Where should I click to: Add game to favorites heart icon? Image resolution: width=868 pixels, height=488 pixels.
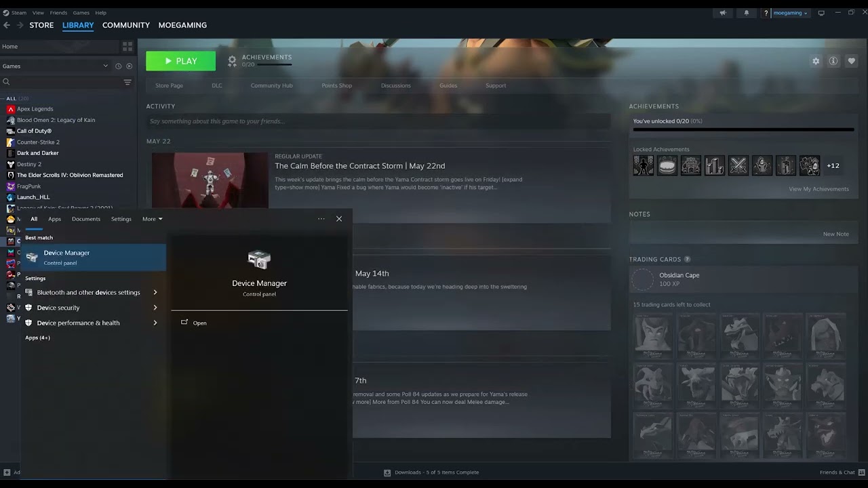(x=852, y=61)
